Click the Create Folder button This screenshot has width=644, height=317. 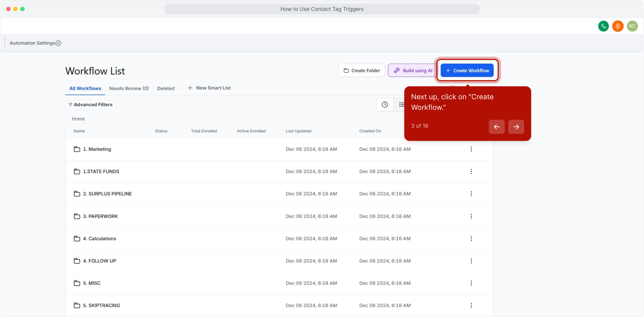(362, 70)
